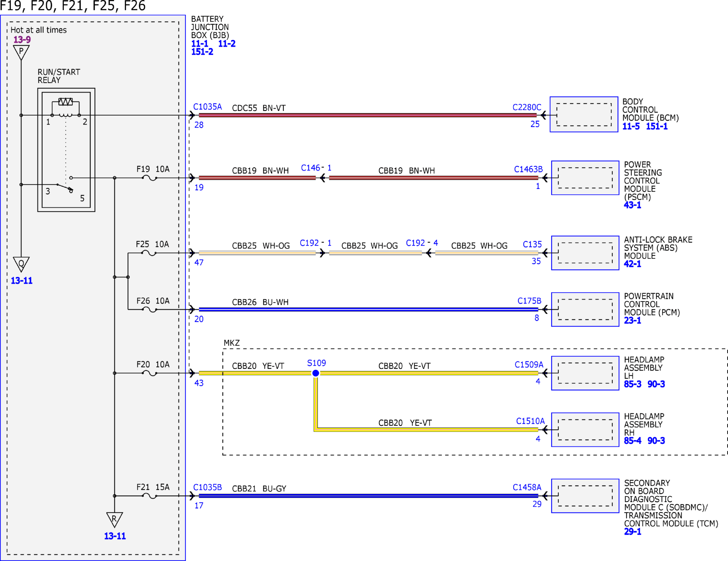Open the 11-1 Battery Junction Box reference
Viewport: 728px width, 561px height.
click(x=200, y=44)
